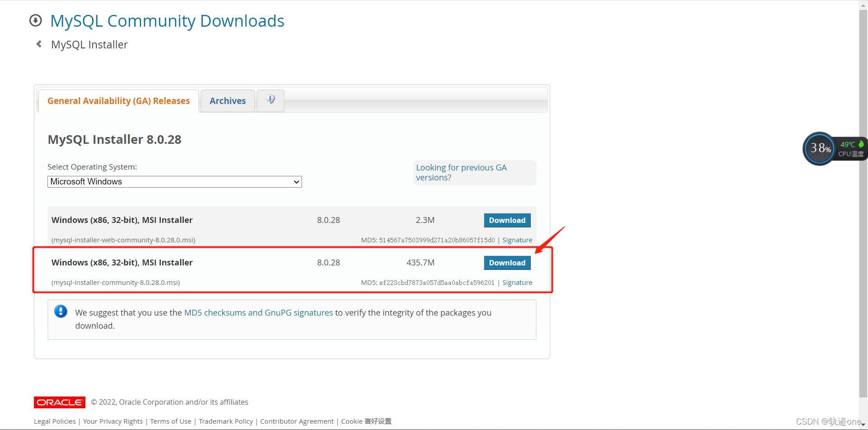The height and width of the screenshot is (430, 868).
Task: Open the CPU usage 38% floating widget
Action: click(x=819, y=148)
